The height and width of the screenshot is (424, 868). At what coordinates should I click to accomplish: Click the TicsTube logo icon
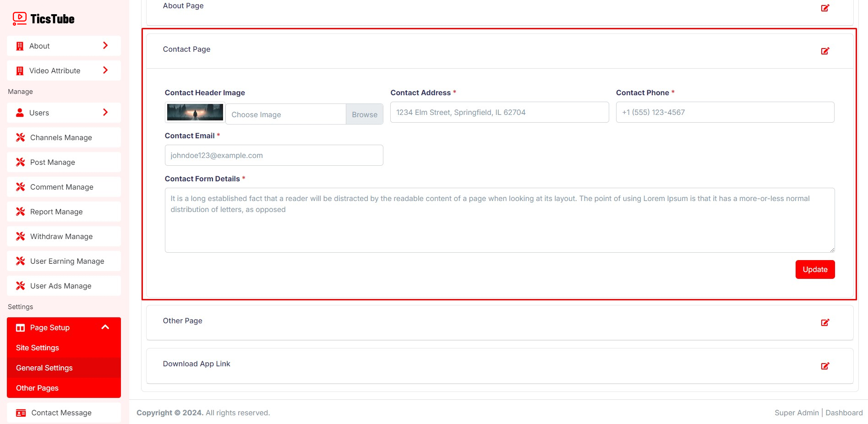[x=20, y=18]
